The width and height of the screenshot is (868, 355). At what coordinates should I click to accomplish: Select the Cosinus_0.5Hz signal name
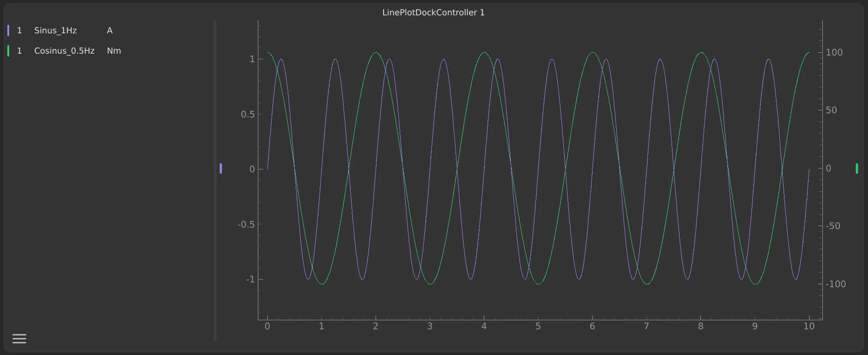tap(64, 51)
